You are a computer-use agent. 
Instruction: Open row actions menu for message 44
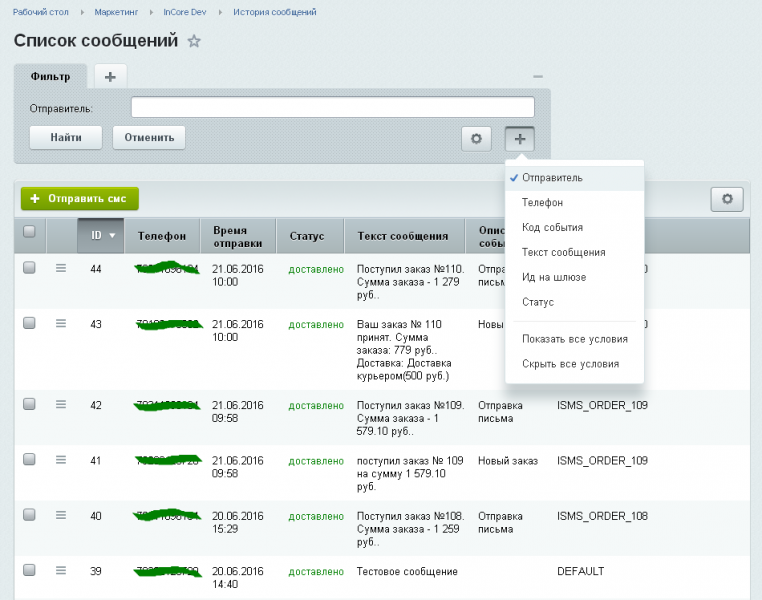(60, 268)
